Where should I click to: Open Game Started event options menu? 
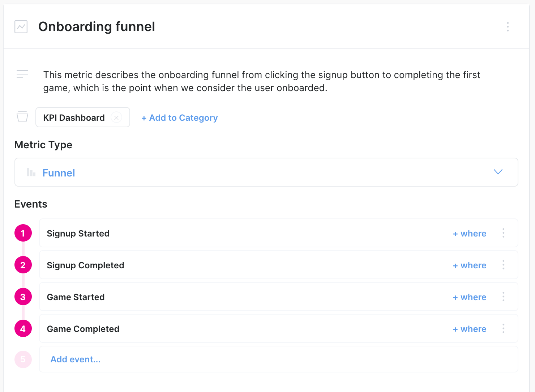pos(503,297)
